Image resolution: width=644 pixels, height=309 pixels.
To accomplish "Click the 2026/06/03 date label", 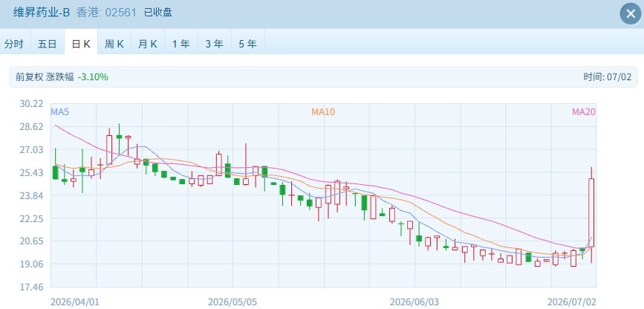I will 414,302.
